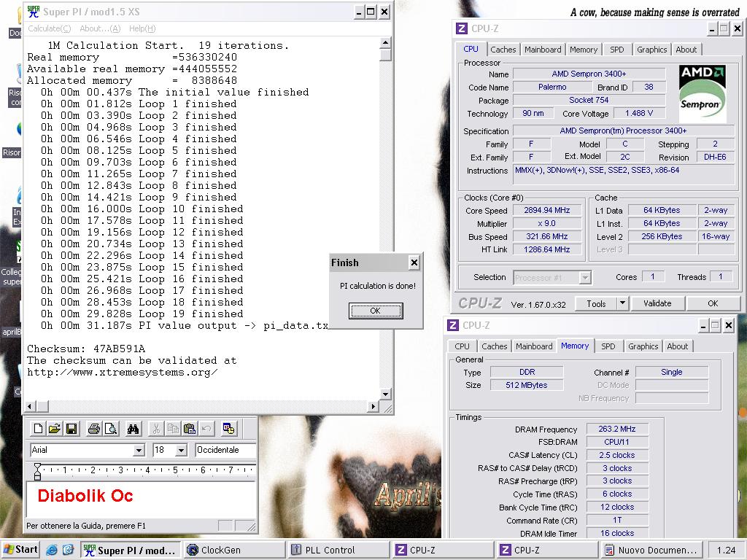Click the taskbar clock showing 1.24

click(726, 550)
